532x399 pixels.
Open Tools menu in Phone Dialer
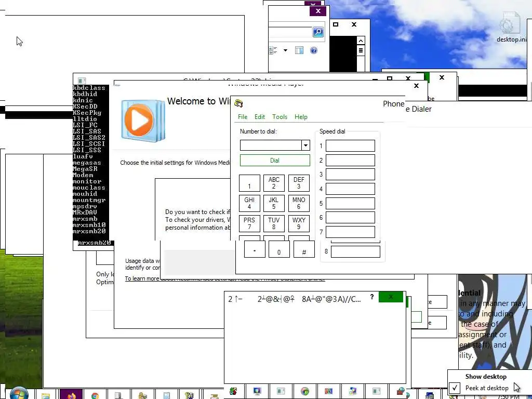pyautogui.click(x=280, y=117)
